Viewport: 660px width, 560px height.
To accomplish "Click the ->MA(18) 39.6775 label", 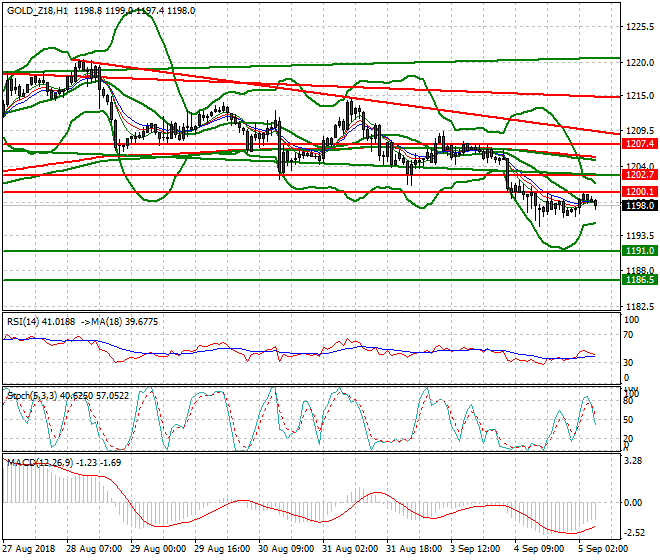I will pos(119,322).
